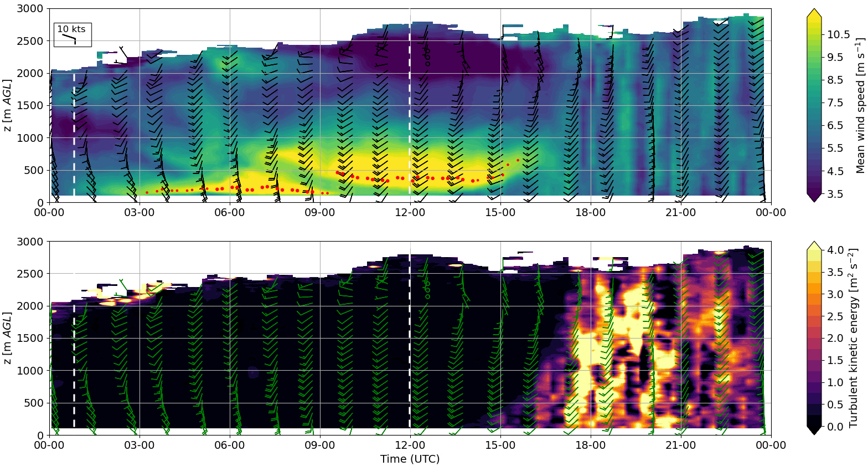Image resolution: width=868 pixels, height=466 pixels.
Task: Click the '21-00' x tick of the TKE plot
Action: click(x=681, y=445)
